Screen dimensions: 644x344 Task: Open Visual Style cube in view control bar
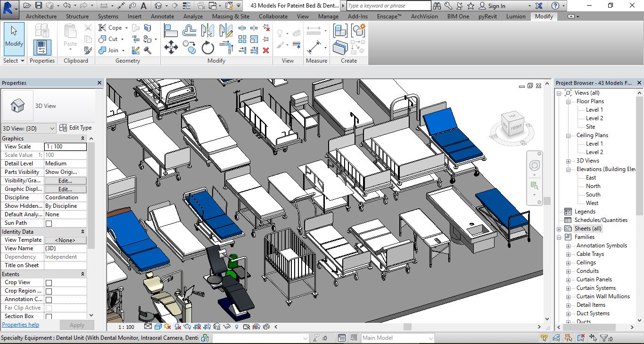[x=158, y=327]
